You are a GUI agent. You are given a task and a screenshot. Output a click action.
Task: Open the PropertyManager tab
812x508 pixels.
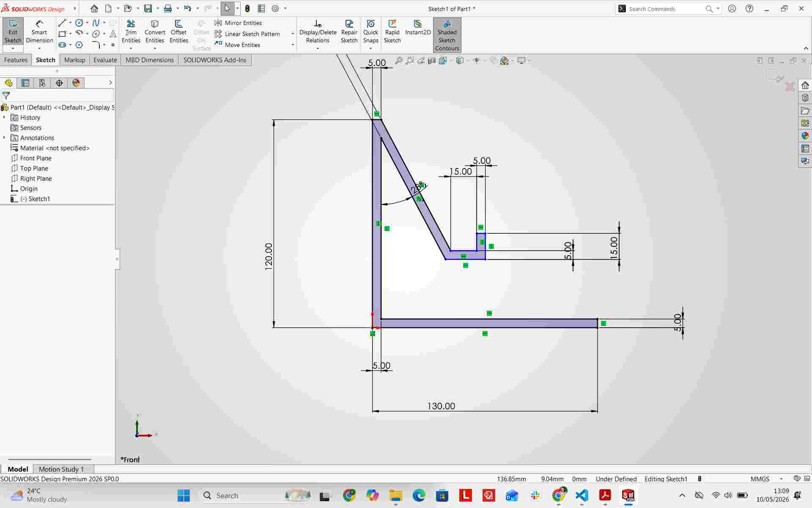[25, 83]
